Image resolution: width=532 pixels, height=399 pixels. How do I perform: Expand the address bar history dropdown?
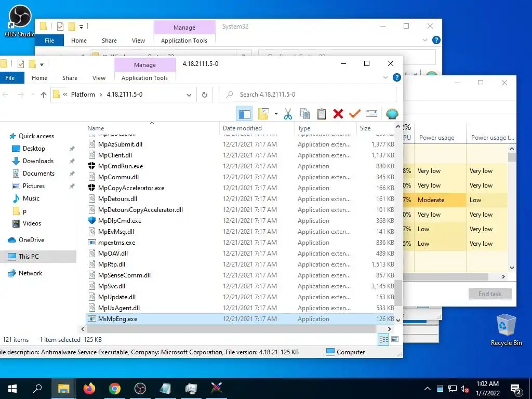[189, 95]
